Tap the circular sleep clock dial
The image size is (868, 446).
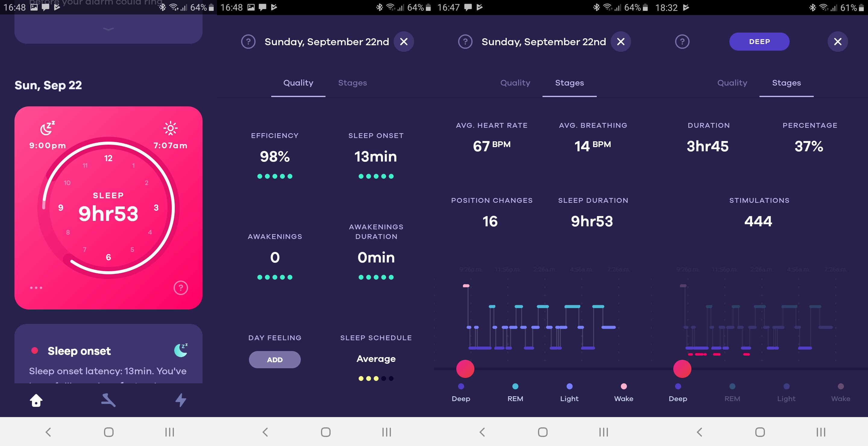click(108, 208)
